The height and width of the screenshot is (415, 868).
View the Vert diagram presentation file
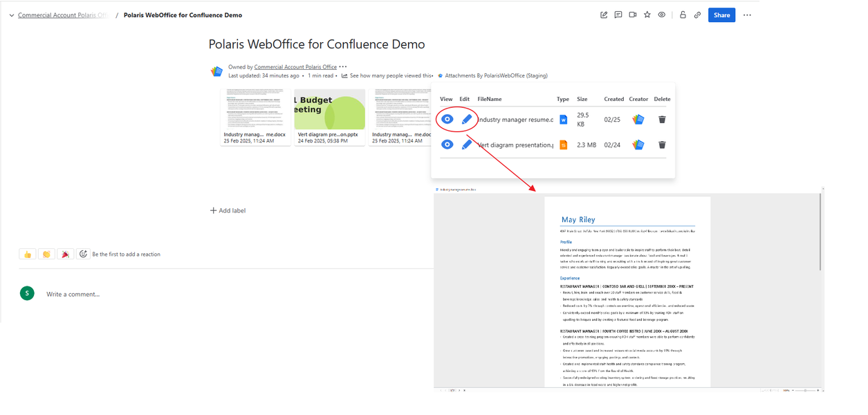click(447, 145)
